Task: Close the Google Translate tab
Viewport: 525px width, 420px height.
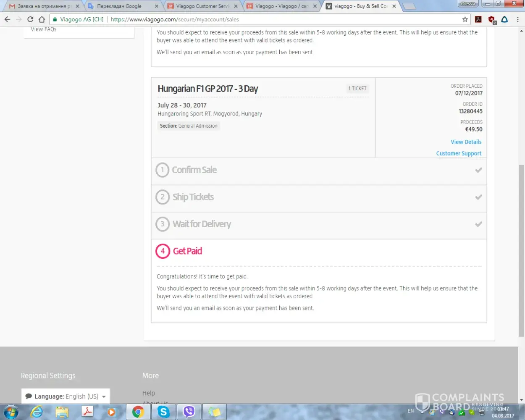Action: pyautogui.click(x=157, y=6)
